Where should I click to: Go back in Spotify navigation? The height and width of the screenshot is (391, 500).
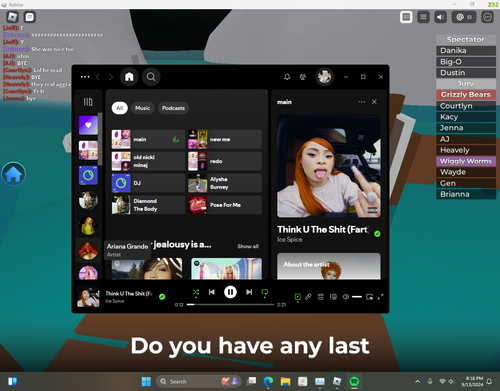coord(98,77)
